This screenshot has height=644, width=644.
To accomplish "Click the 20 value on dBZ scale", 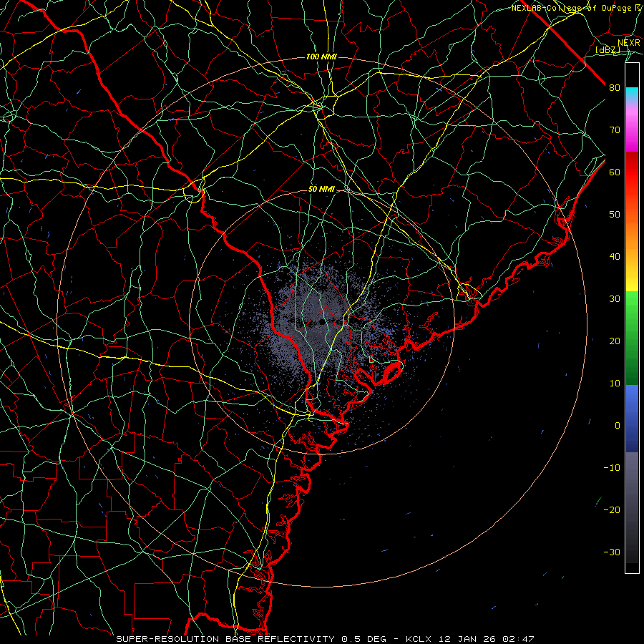I will [x=615, y=341].
